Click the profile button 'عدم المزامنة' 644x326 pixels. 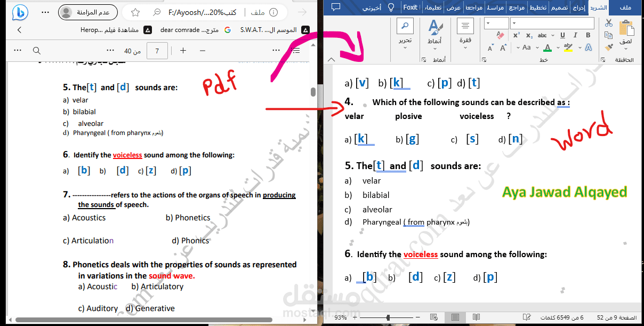point(87,12)
